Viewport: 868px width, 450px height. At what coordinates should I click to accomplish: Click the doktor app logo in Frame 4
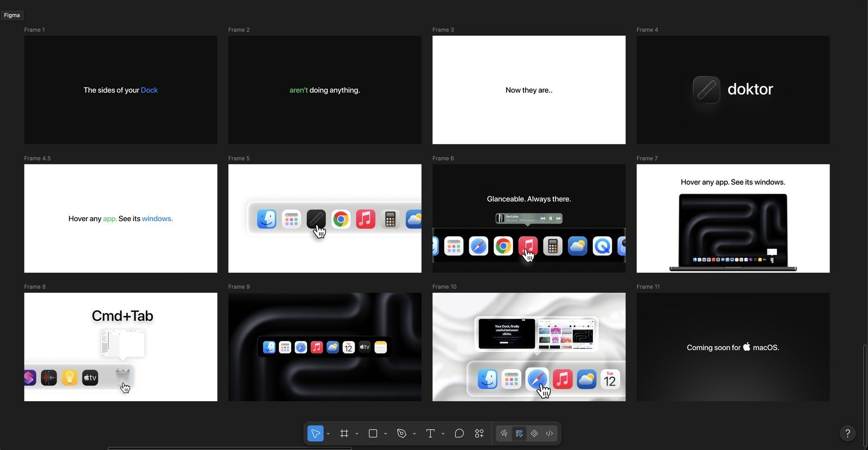click(706, 89)
